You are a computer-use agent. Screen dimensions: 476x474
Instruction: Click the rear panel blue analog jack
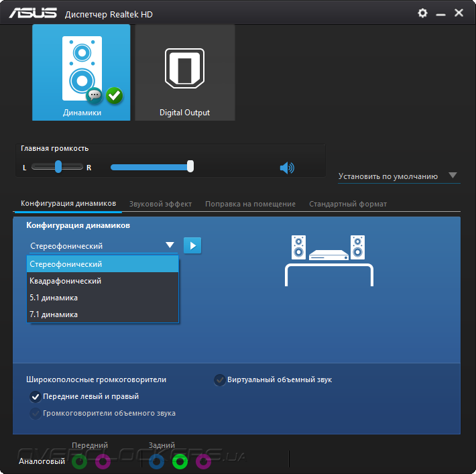coord(157,461)
